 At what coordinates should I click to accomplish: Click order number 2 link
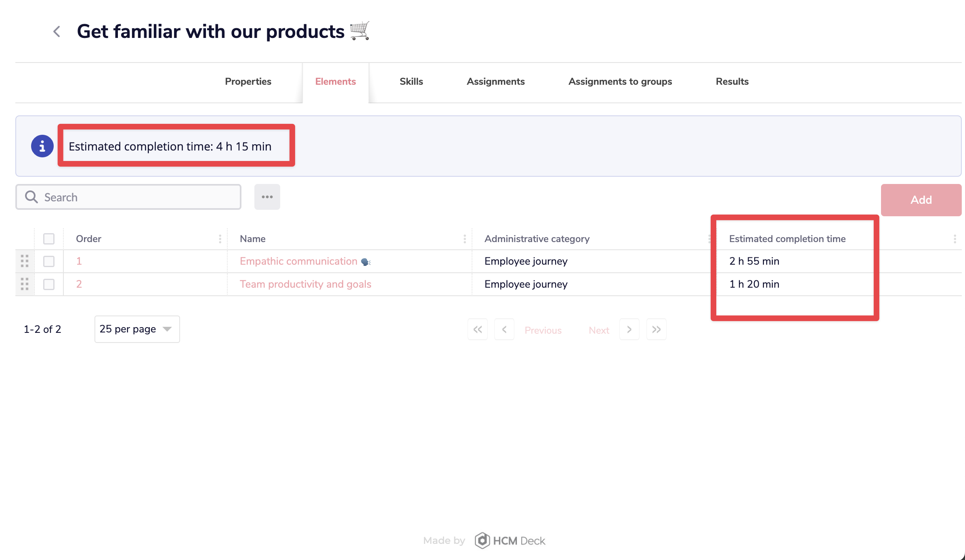pos(79,284)
